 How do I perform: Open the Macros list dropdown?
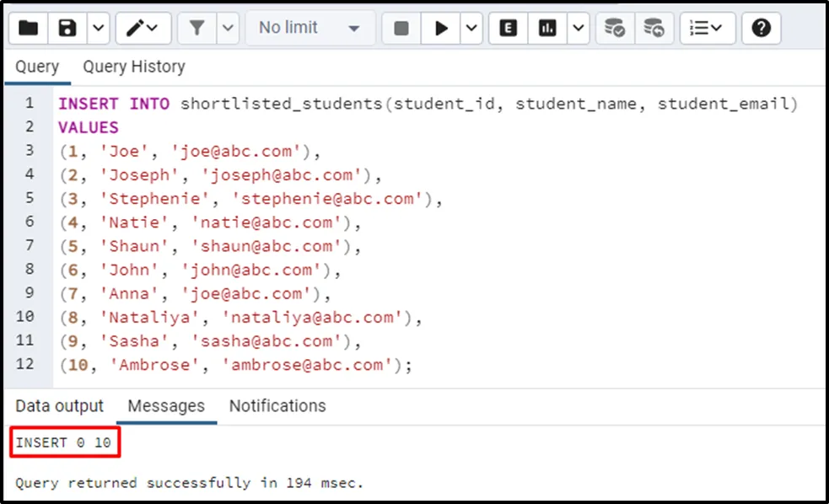[x=707, y=28]
